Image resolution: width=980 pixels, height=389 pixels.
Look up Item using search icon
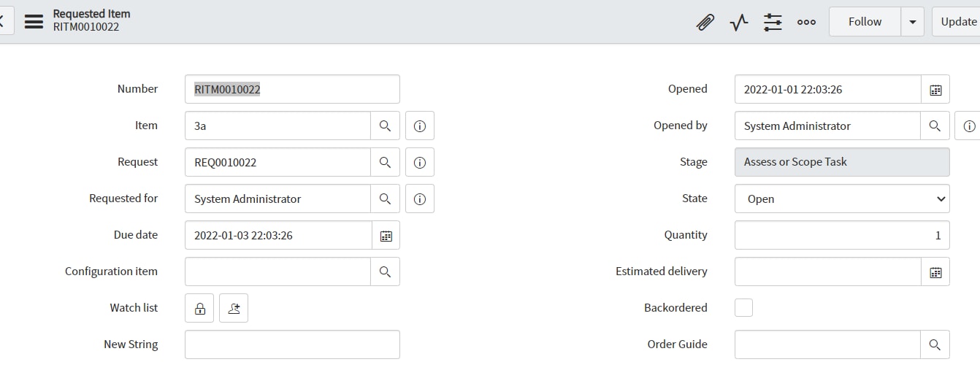(385, 126)
